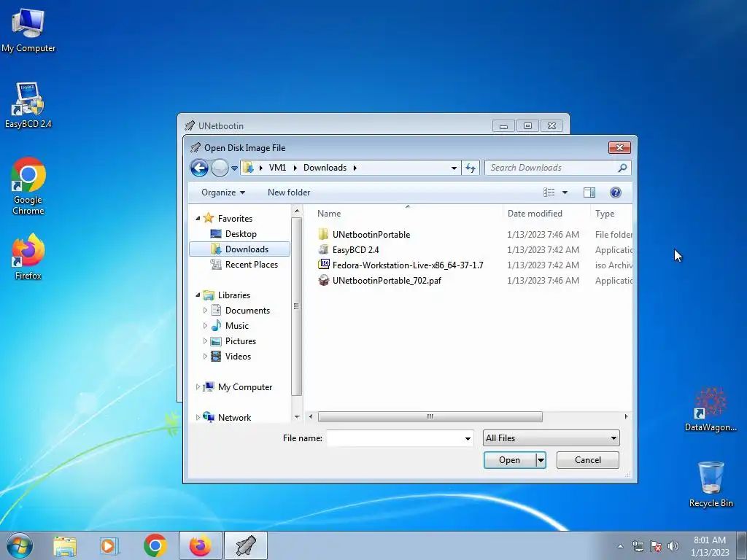The height and width of the screenshot is (560, 747).
Task: Click the Back navigation arrow in the dialog
Action: click(199, 168)
